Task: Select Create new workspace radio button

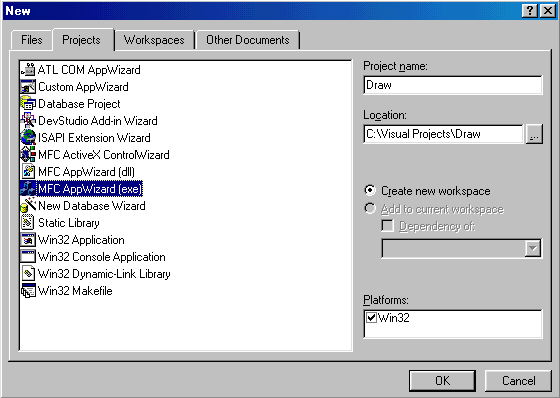Action: coord(370,190)
